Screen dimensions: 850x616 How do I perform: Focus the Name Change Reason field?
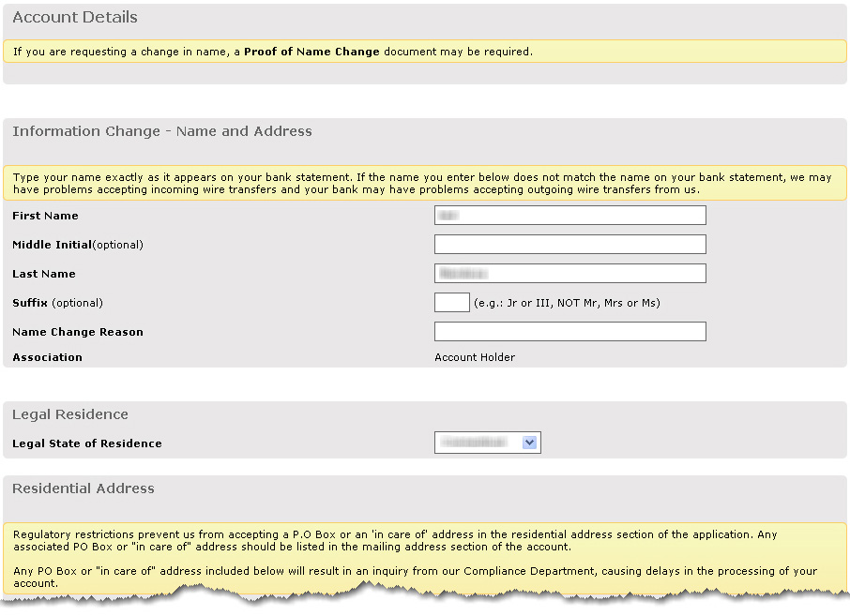coord(569,332)
